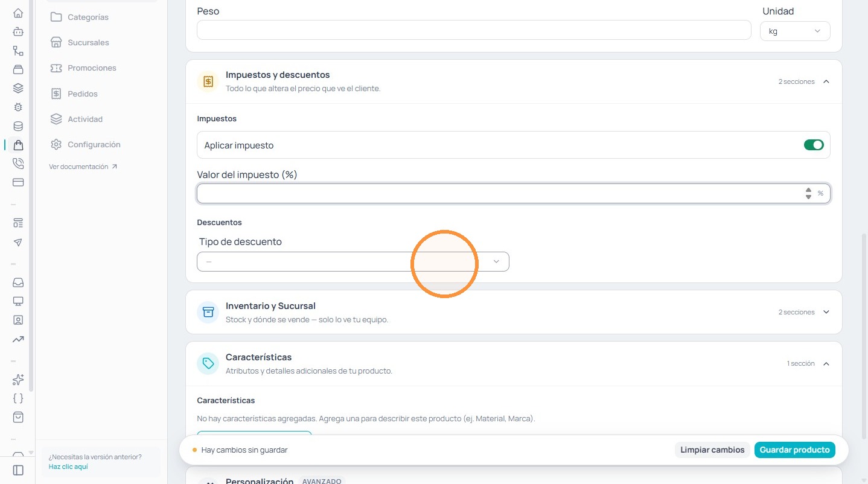The image size is (868, 484).
Task: Click the Peso input field
Action: 474,30
